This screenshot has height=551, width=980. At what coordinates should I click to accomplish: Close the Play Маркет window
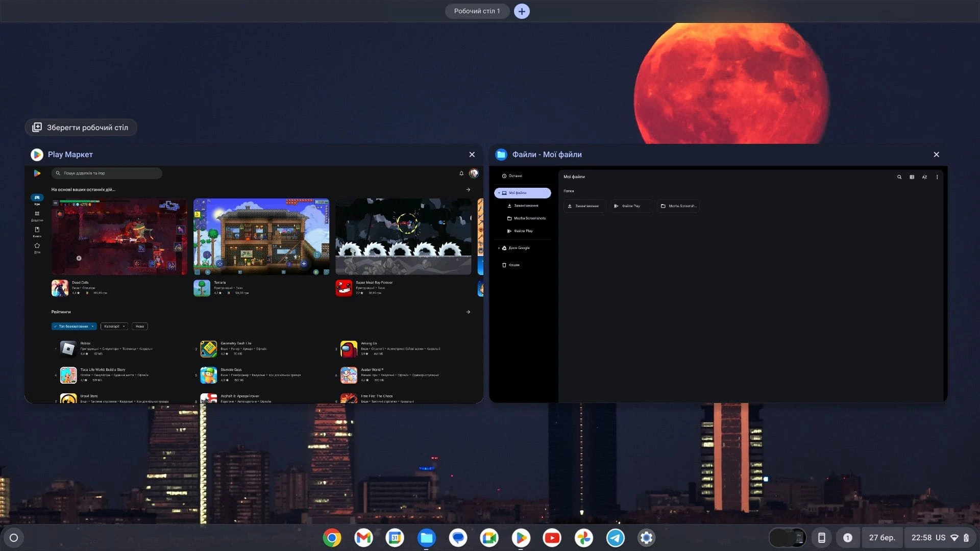click(472, 155)
